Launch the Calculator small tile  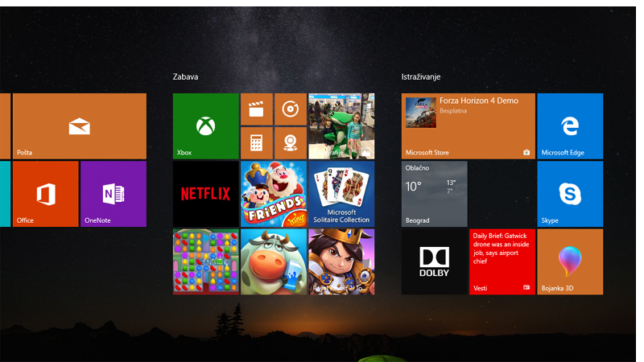(x=257, y=143)
